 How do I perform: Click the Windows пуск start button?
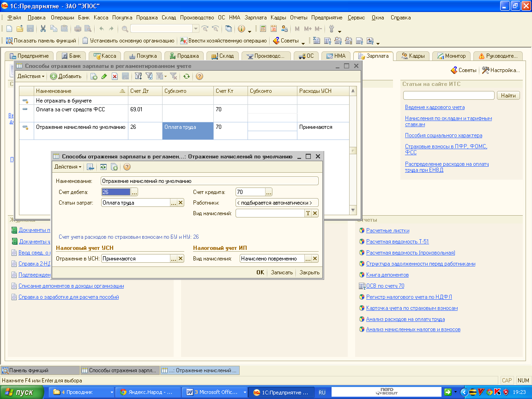[x=22, y=393]
